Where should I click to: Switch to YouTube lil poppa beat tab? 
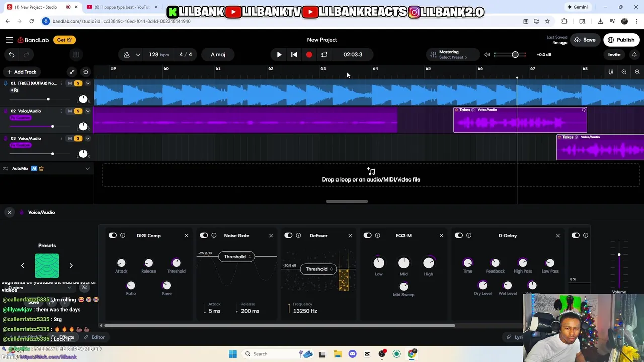(x=122, y=7)
